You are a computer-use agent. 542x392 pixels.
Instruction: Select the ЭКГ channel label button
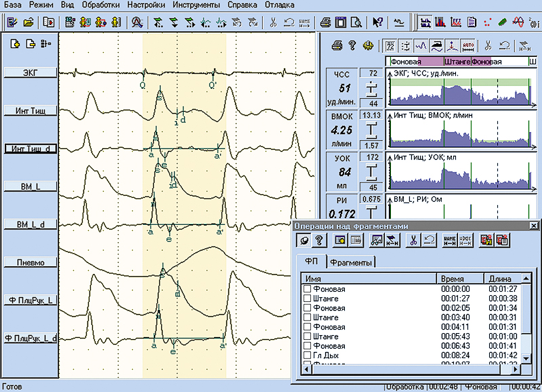point(29,72)
